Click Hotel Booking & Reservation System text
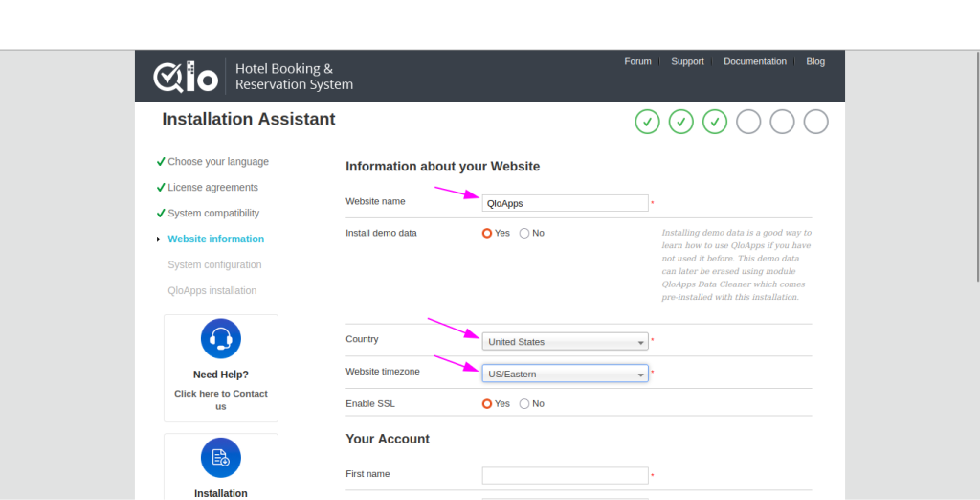980x500 pixels. click(294, 77)
